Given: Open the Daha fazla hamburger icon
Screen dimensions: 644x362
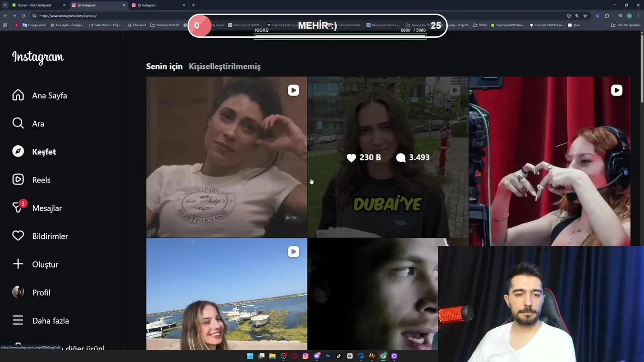Looking at the screenshot, I should pyautogui.click(x=18, y=321).
